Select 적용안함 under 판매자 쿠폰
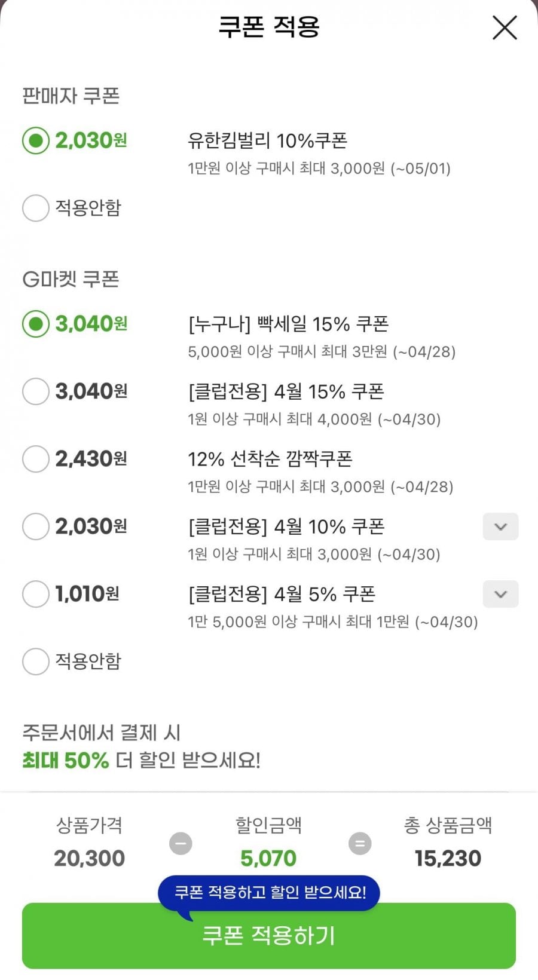The image size is (538, 980). tap(36, 208)
